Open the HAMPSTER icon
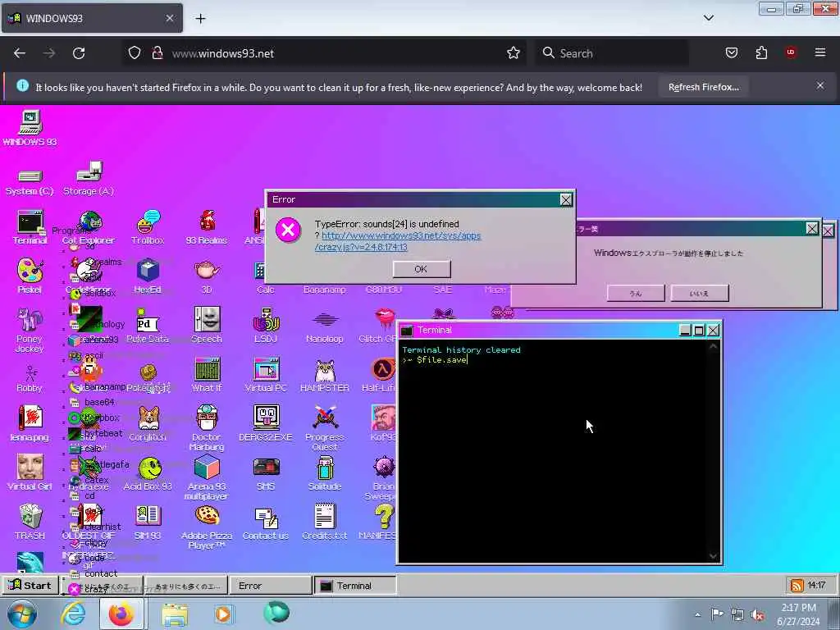Image resolution: width=840 pixels, height=630 pixels. point(325,374)
